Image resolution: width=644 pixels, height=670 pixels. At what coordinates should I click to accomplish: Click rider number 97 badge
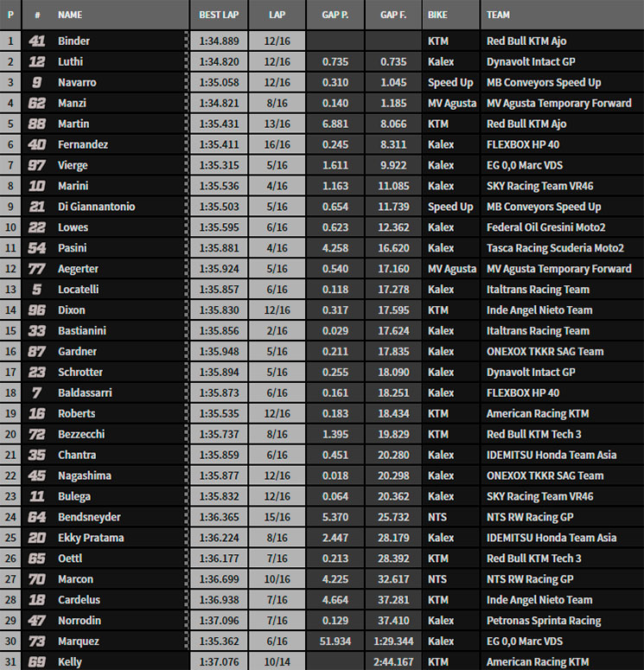point(37,165)
